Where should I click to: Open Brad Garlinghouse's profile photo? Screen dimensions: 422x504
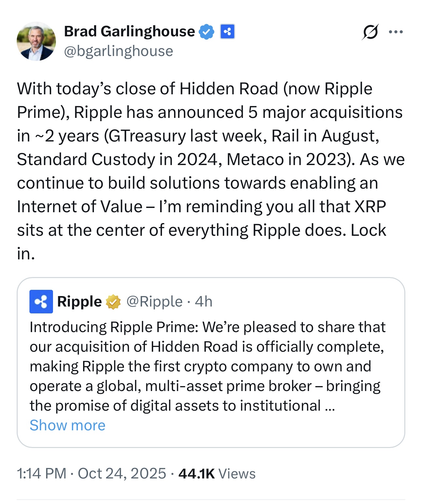coord(36,41)
